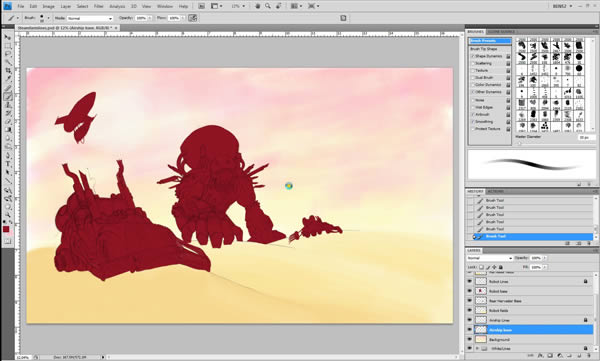Select Brush Presets in Brushes panel
600x361 pixels.
(490, 41)
